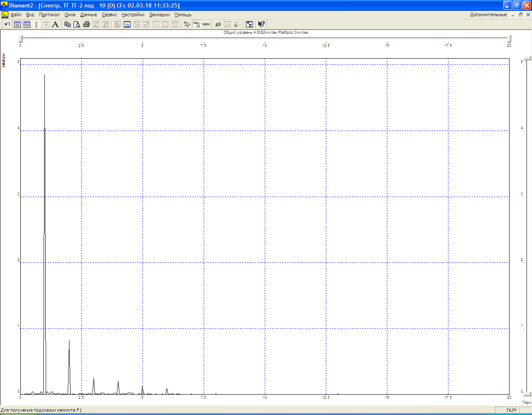Screen dimensions: 532x415
Task: Open the Сервис menu
Action: (110, 15)
